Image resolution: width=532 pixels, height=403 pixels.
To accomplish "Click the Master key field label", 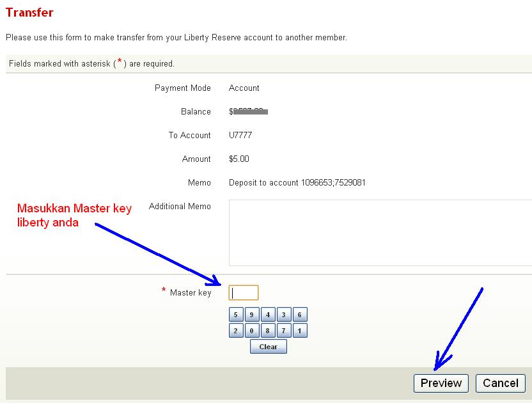I will (191, 293).
